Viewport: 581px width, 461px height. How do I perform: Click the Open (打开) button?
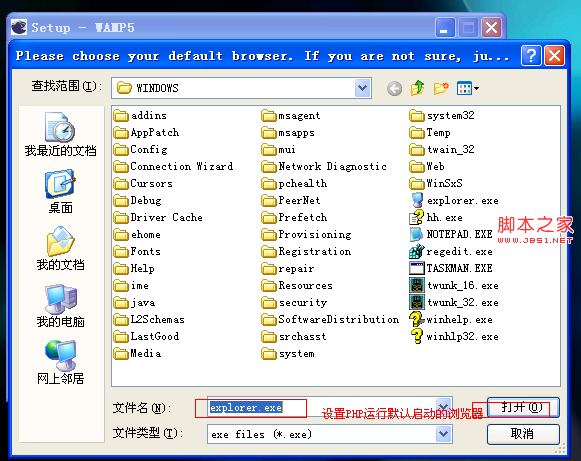click(522, 407)
